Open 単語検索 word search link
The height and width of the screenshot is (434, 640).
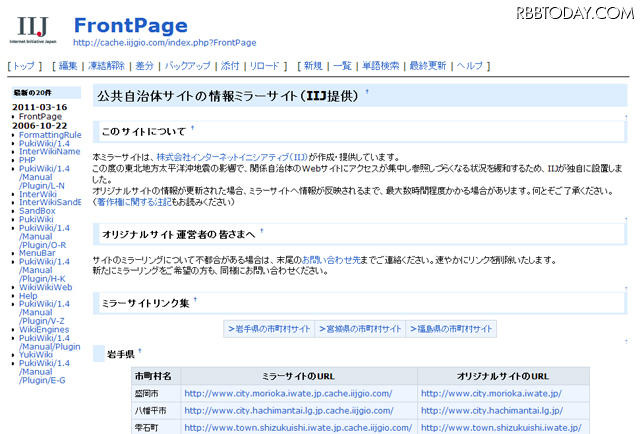click(x=380, y=66)
